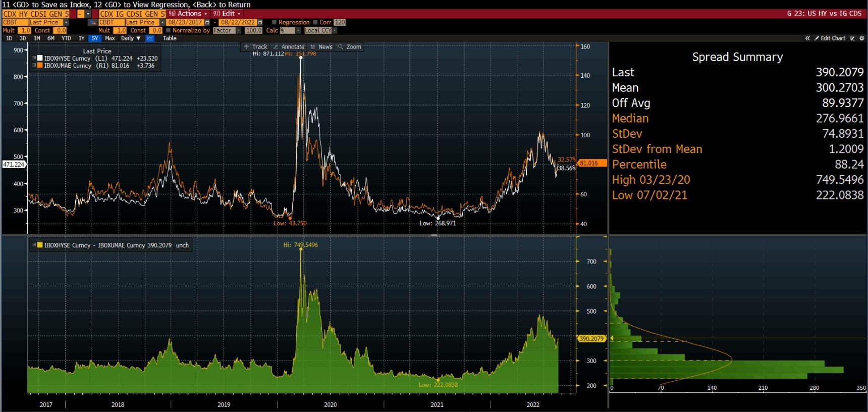Click the Low 07/02/21 row label
The height and width of the screenshot is (412, 868).
[649, 195]
